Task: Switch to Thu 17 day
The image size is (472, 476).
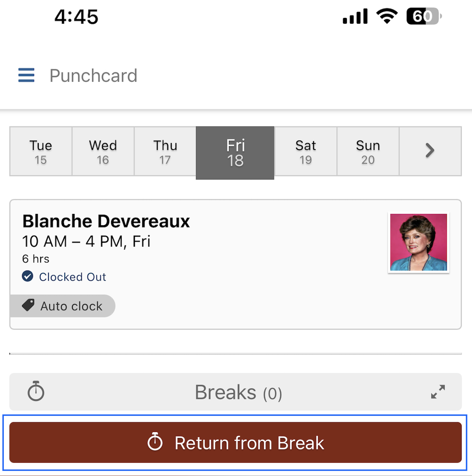Action: [165, 151]
